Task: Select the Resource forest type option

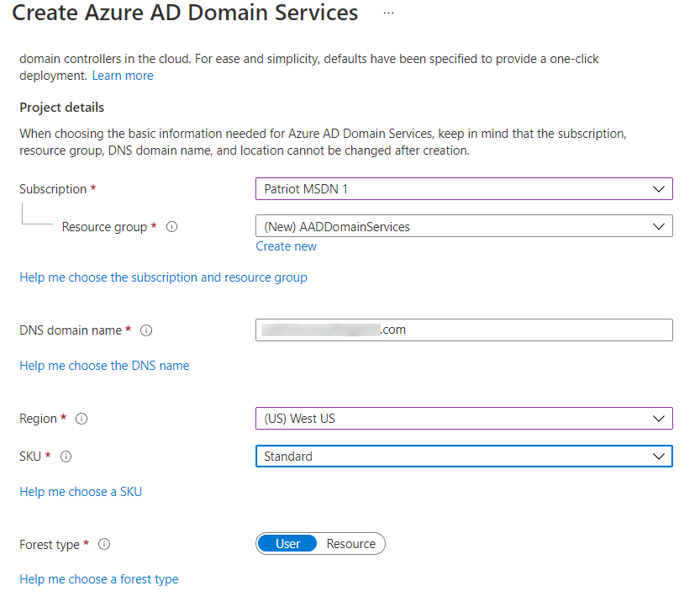Action: pos(350,544)
